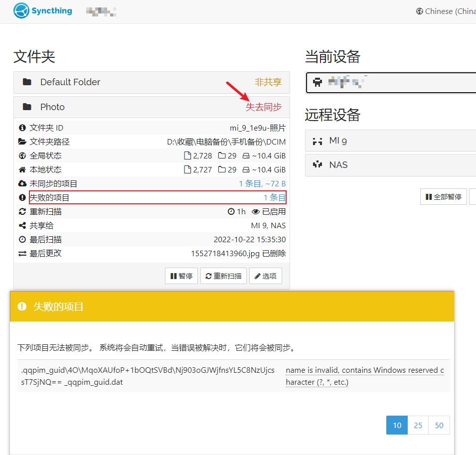The width and height of the screenshot is (476, 455).
Task: Click the Photo folder icon
Action: 27,107
